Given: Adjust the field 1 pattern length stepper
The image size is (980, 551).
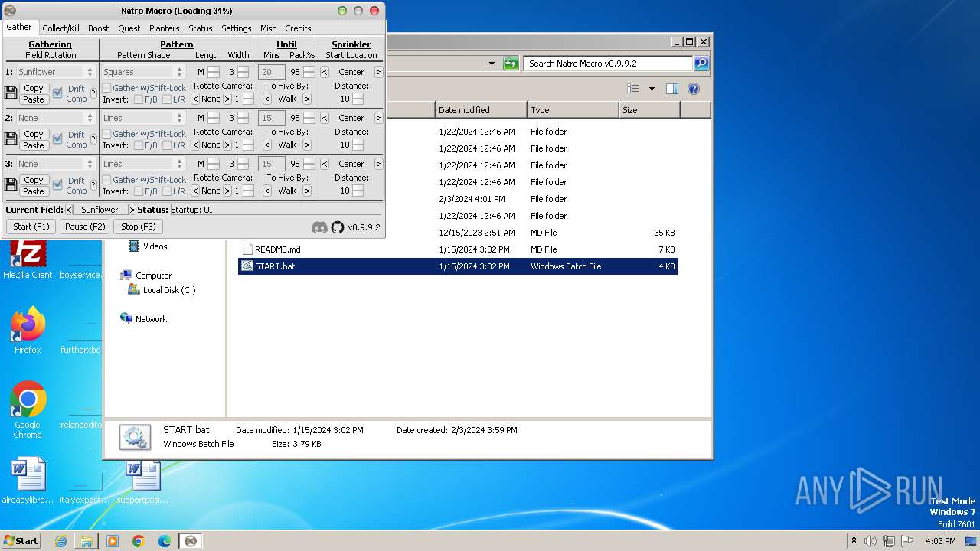Looking at the screenshot, I should click(x=214, y=72).
